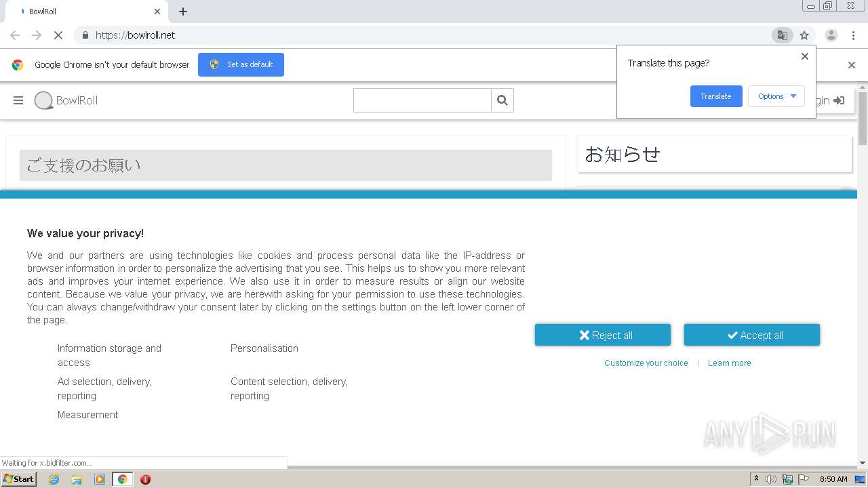This screenshot has width=868, height=488.
Task: Click the blue Translate button
Action: click(716, 96)
